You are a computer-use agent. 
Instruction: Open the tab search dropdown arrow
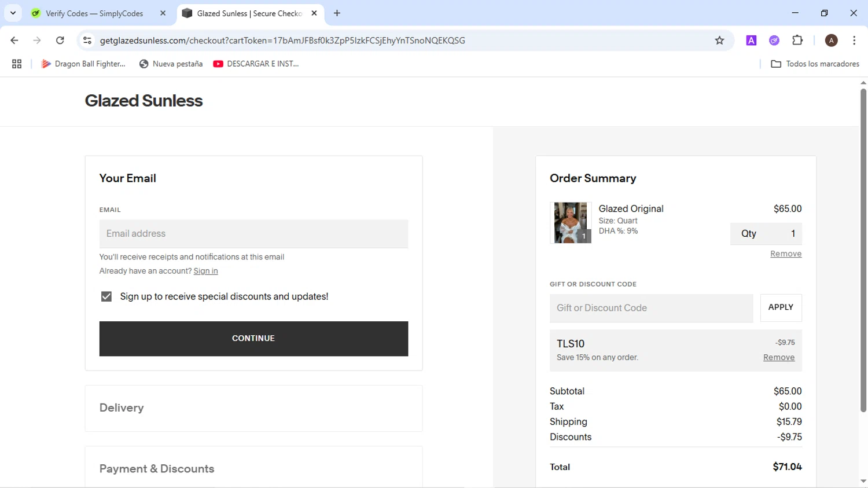[13, 13]
